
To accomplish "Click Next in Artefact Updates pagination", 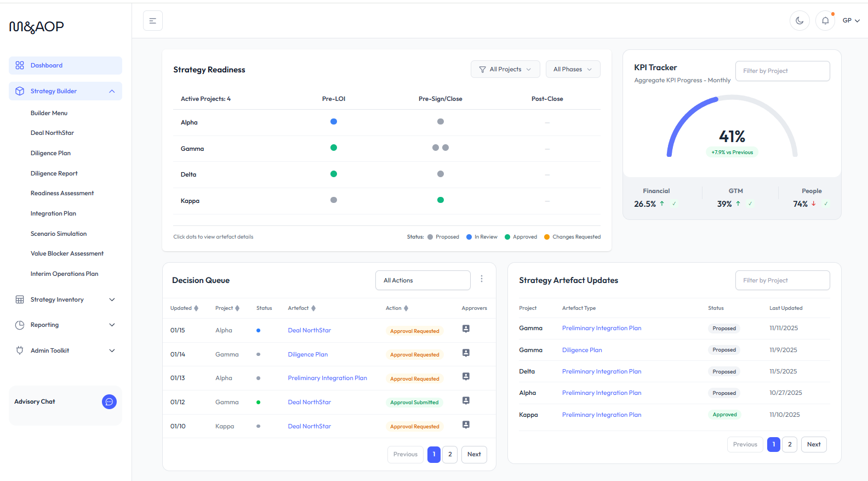I will coord(814,444).
